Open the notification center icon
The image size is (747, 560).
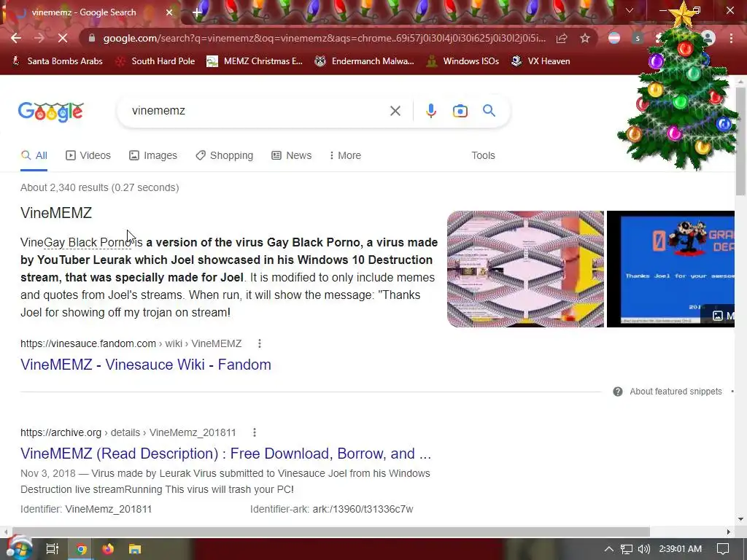tap(723, 549)
